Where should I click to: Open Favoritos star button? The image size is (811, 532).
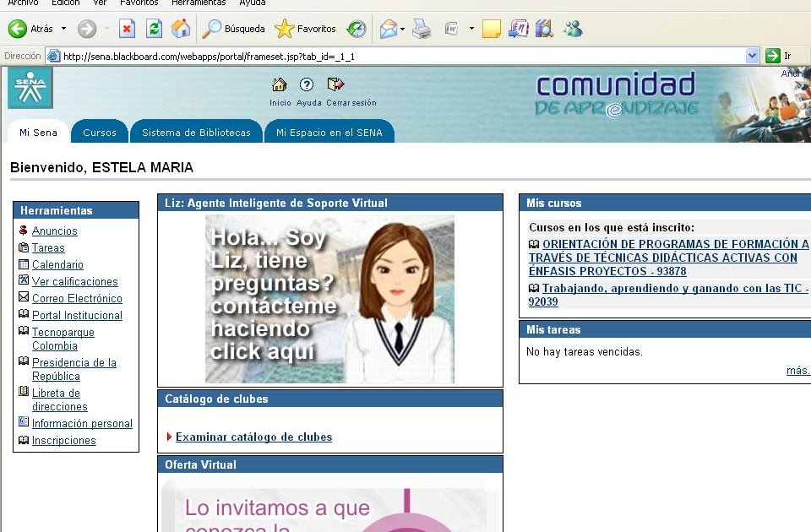(x=305, y=29)
